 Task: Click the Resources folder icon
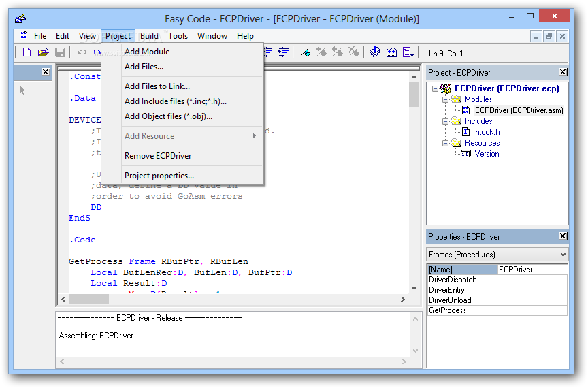click(x=456, y=143)
